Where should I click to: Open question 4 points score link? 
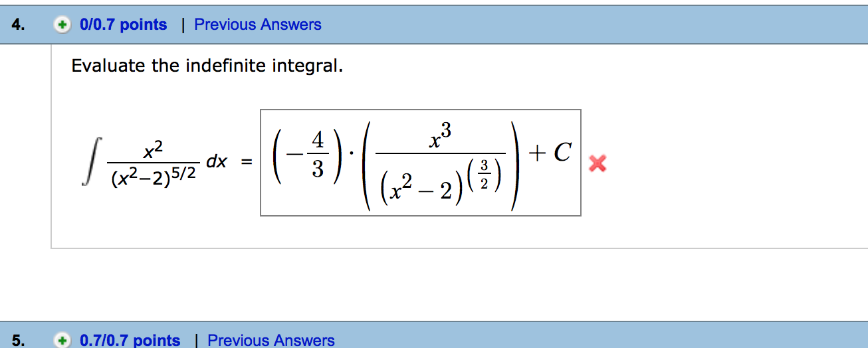[x=123, y=25]
